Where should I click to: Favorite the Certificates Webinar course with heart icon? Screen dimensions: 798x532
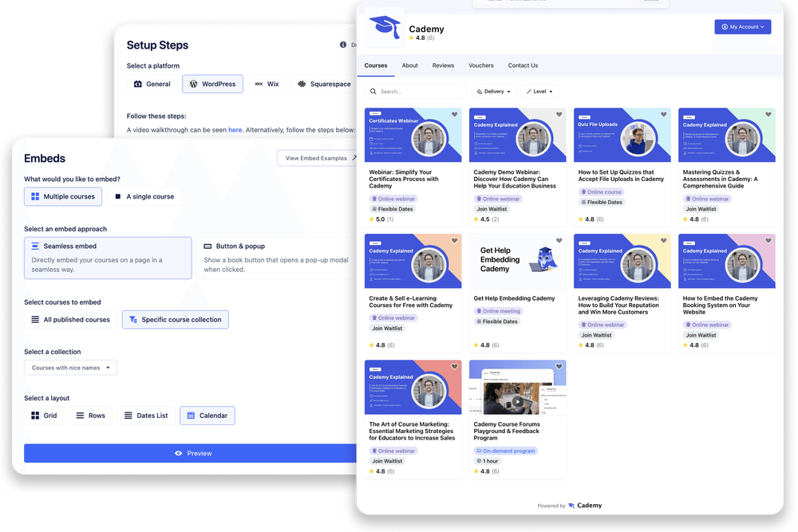pyautogui.click(x=454, y=115)
